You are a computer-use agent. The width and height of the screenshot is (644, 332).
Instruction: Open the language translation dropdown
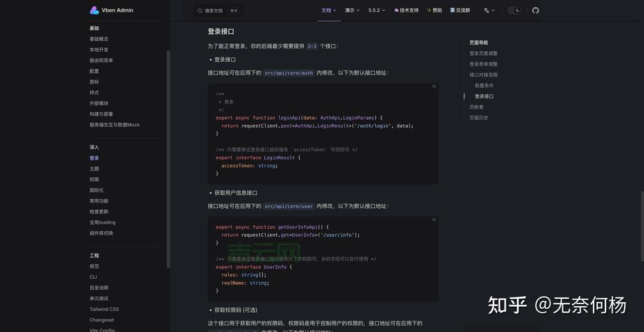[489, 10]
